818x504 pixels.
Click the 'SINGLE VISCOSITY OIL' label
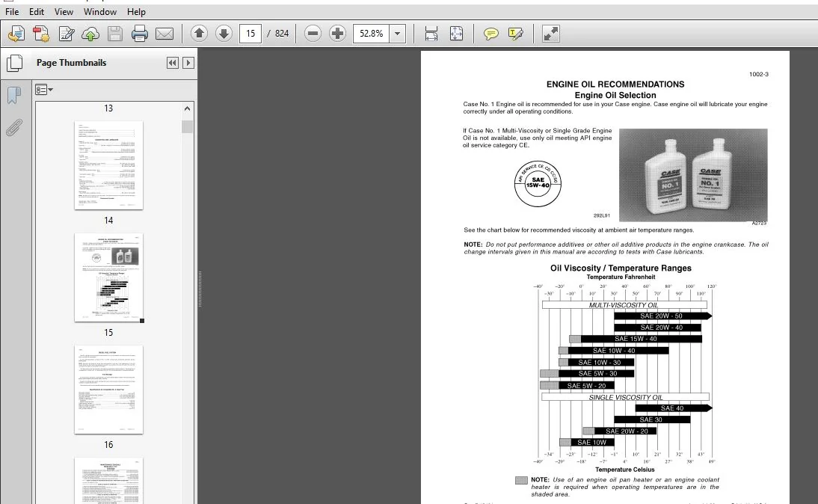[x=626, y=397]
